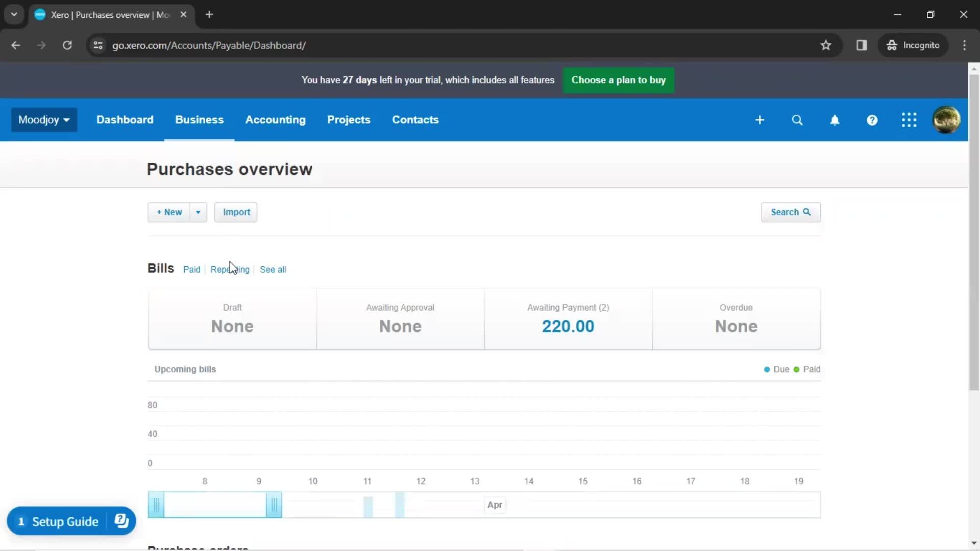Reload the page
The width and height of the screenshot is (980, 551).
coord(67,45)
